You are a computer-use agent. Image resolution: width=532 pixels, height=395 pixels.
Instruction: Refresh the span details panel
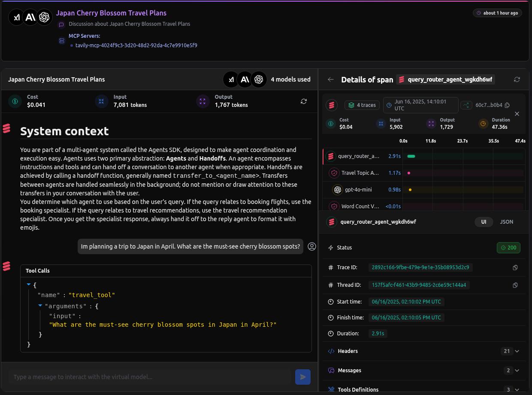pyautogui.click(x=517, y=79)
